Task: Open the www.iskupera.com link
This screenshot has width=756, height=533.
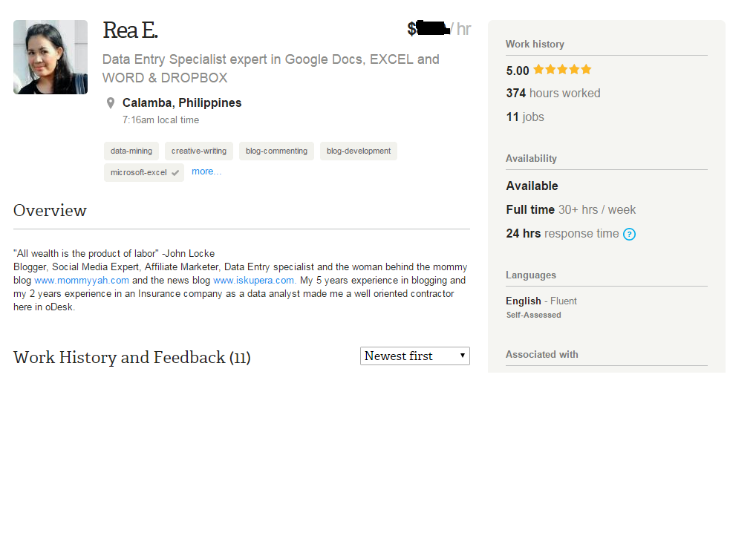Action: [255, 281]
